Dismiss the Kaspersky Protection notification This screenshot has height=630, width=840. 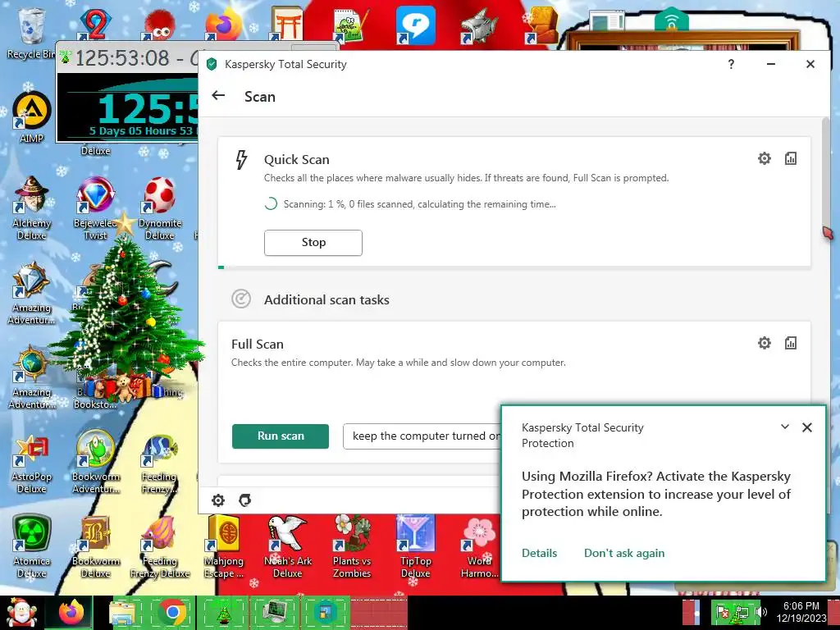[x=807, y=427]
